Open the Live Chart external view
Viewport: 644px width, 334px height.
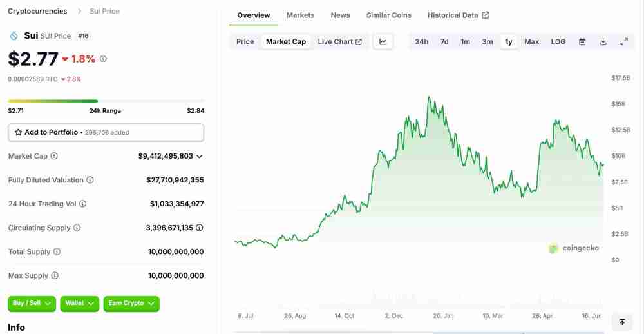point(339,42)
